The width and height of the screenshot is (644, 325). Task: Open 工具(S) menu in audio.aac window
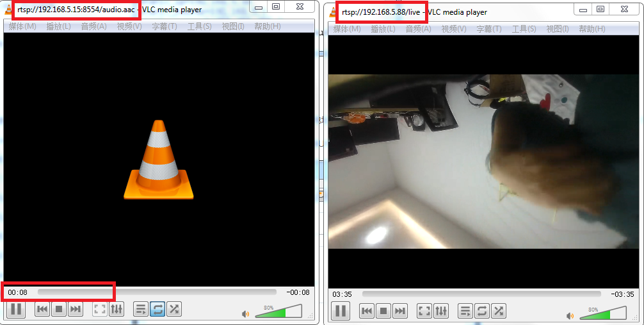[200, 26]
